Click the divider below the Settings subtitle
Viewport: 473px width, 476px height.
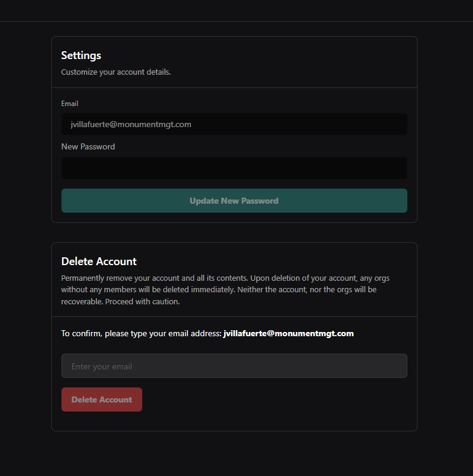[x=234, y=87]
